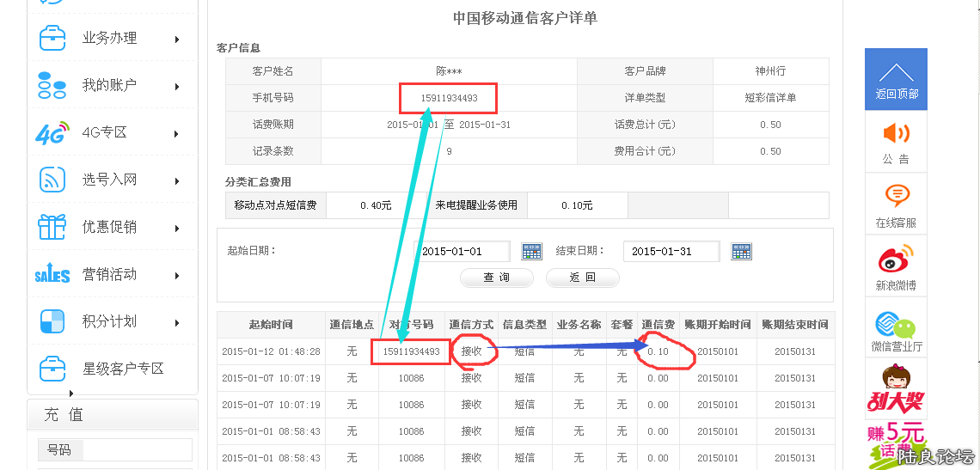The image size is (980, 470).
Task: Click the 星级客户专区 briefcase icon
Action: click(x=52, y=369)
